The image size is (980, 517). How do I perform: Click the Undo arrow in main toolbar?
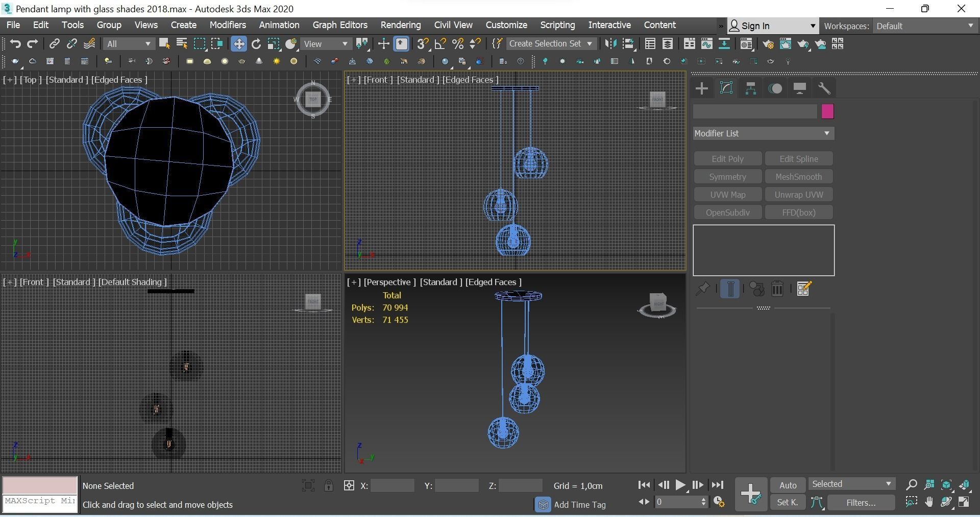tap(15, 44)
